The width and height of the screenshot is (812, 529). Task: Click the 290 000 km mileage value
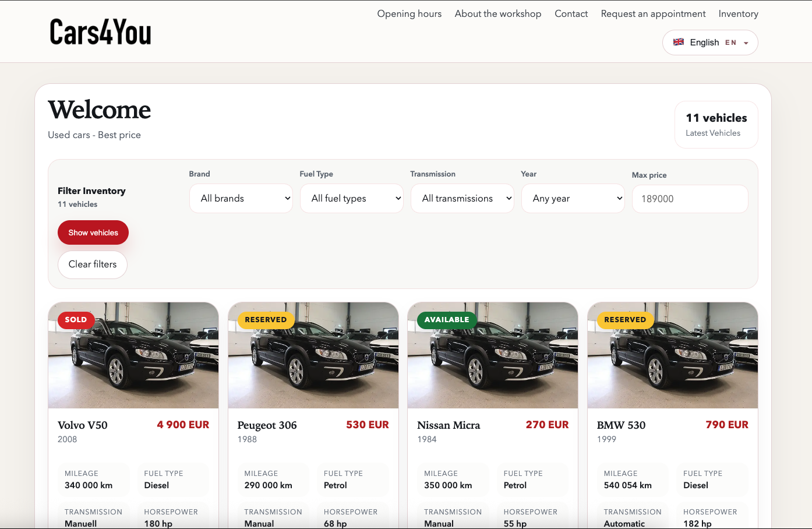[269, 485]
